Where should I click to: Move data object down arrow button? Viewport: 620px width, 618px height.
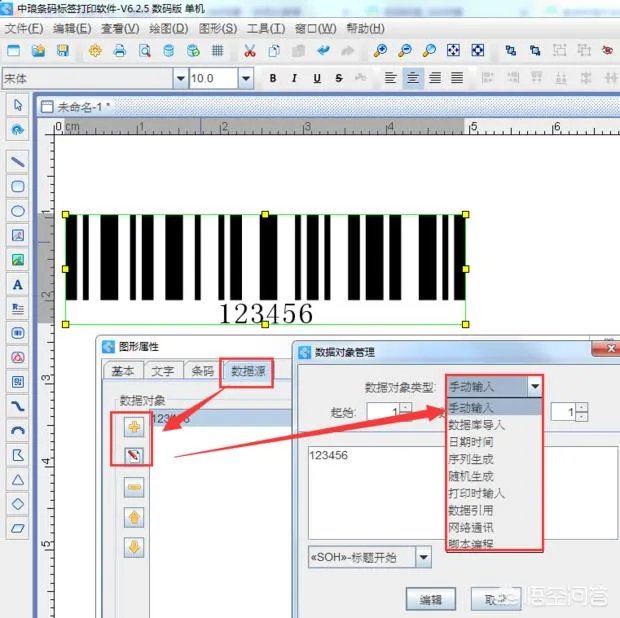pos(134,547)
